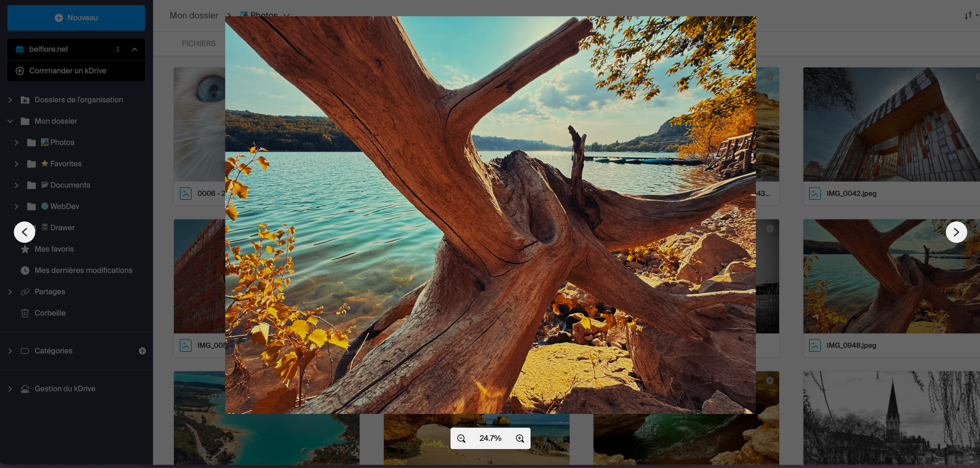Click Mon dossier breadcrumb
980x468 pixels.
(194, 15)
